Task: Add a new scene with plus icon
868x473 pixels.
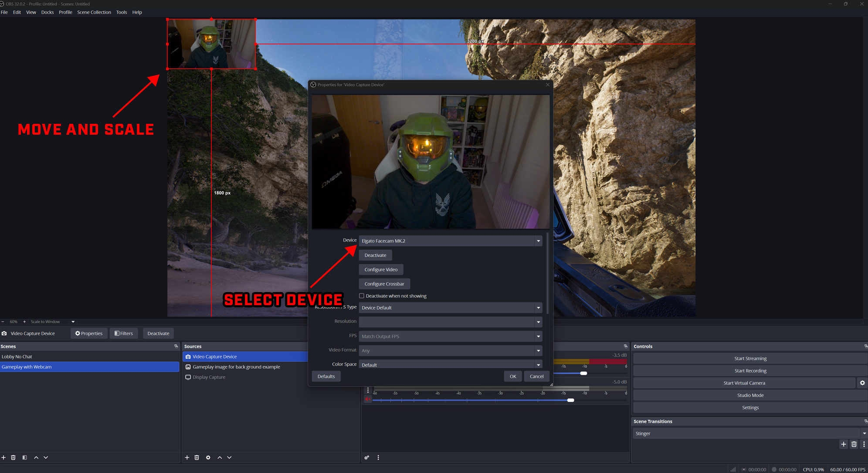Action: click(3, 457)
